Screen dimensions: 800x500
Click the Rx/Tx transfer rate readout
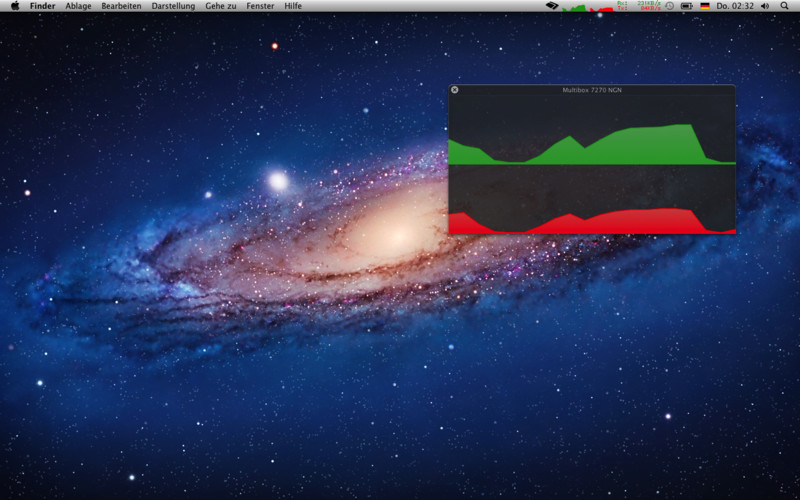point(639,6)
